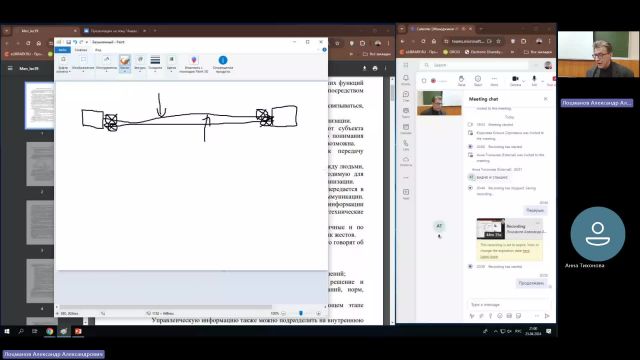Adjust Paint zoom slider in status bar
The image size is (640, 360).
point(301,313)
